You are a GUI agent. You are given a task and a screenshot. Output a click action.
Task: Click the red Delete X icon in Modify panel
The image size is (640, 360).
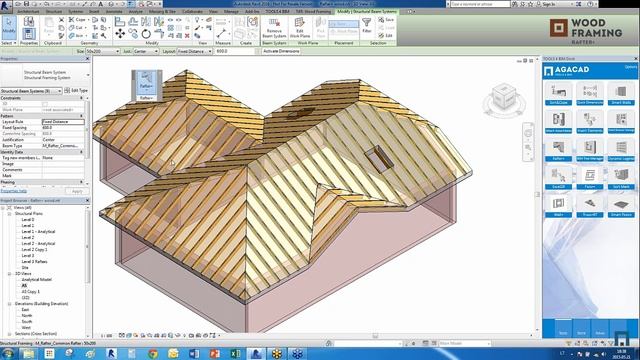point(187,36)
